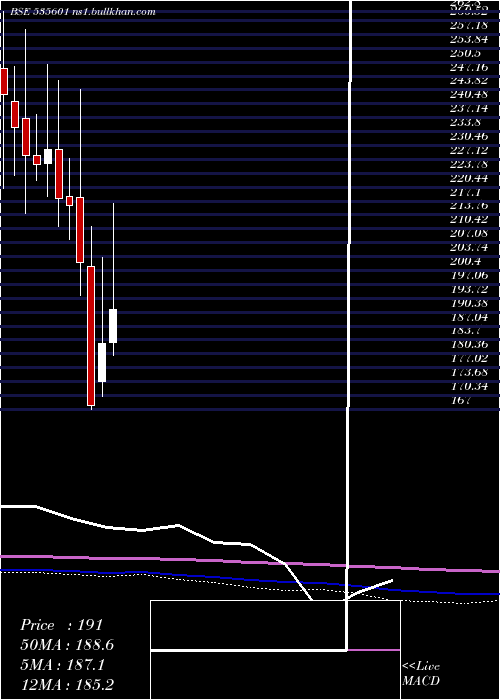Click the 227.12 price axis label
Viewport: 500px width, 700px height.
468,150
